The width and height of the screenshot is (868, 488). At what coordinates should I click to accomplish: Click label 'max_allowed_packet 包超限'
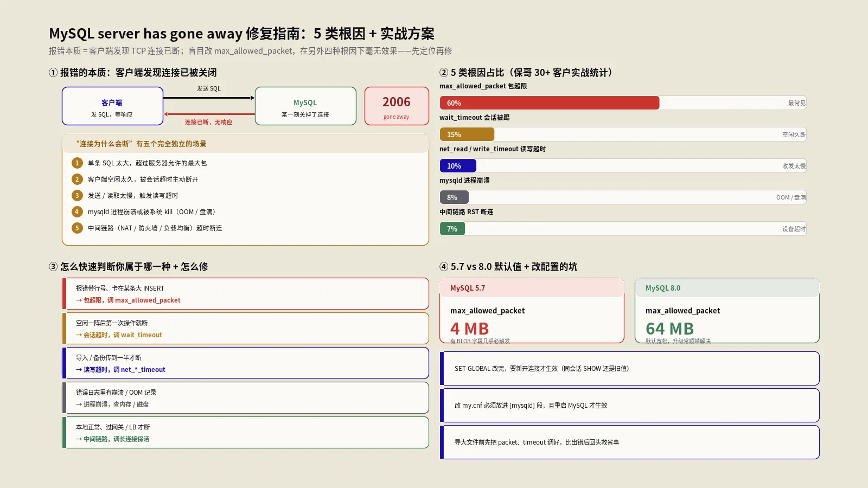click(x=483, y=86)
